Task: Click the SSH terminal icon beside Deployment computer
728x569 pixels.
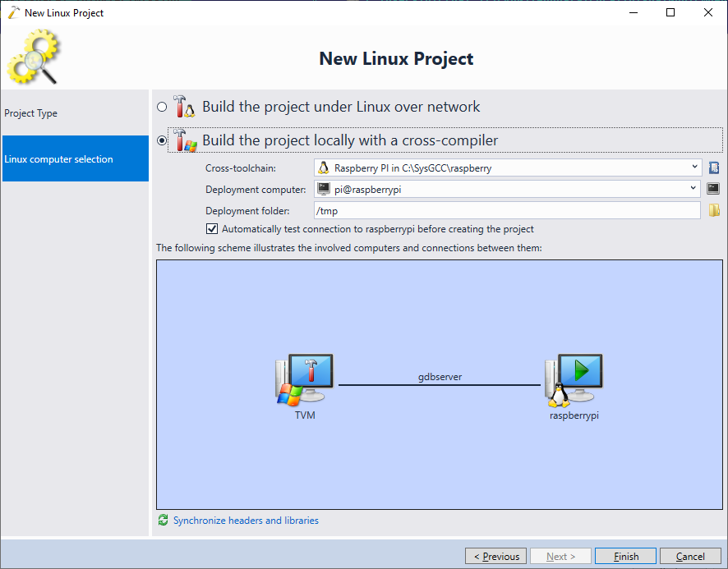Action: click(x=713, y=188)
